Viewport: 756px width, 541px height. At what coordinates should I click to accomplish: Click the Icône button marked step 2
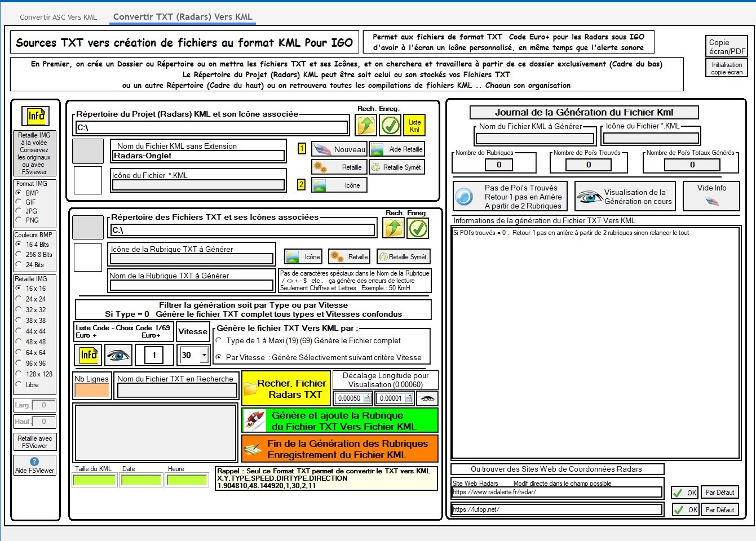[x=339, y=185]
